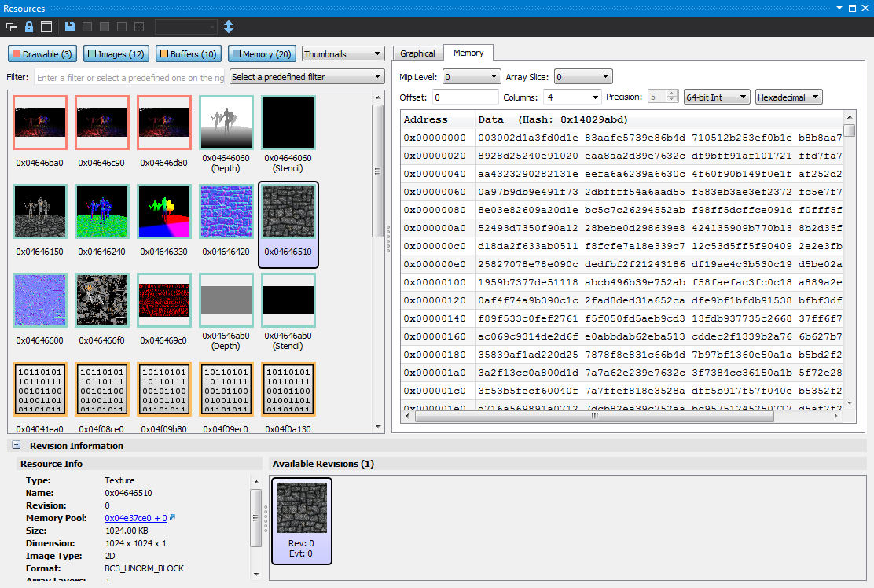Viewport: 874px width, 588px height.
Task: Click the arrow icon beside Memory Pool link
Action: click(173, 518)
